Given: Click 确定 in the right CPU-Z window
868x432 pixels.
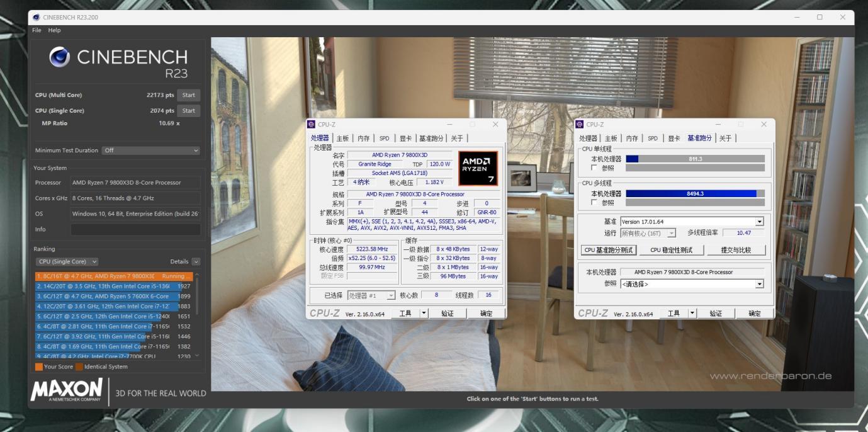Looking at the screenshot, I should 755,313.
